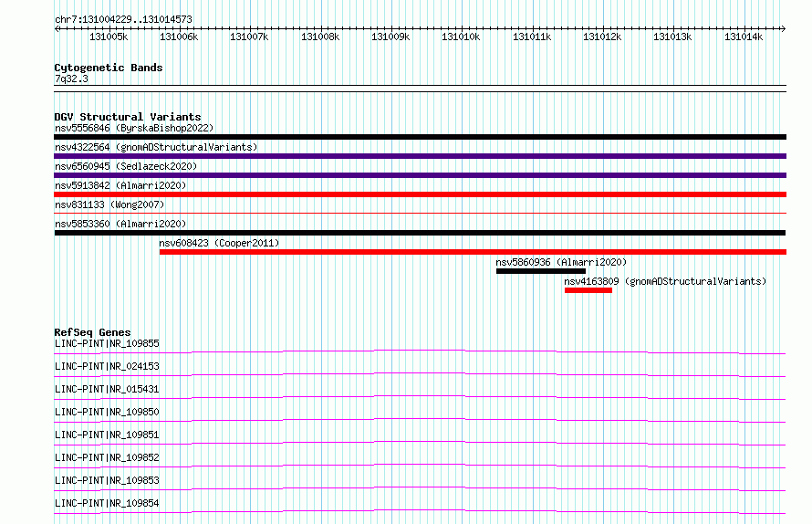Image resolution: width=812 pixels, height=524 pixels.
Task: Select the thin red nsv831133 line
Action: 420,213
